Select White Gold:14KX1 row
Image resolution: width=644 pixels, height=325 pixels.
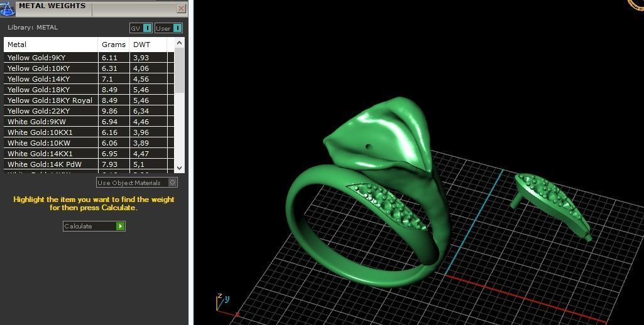pyautogui.click(x=89, y=154)
